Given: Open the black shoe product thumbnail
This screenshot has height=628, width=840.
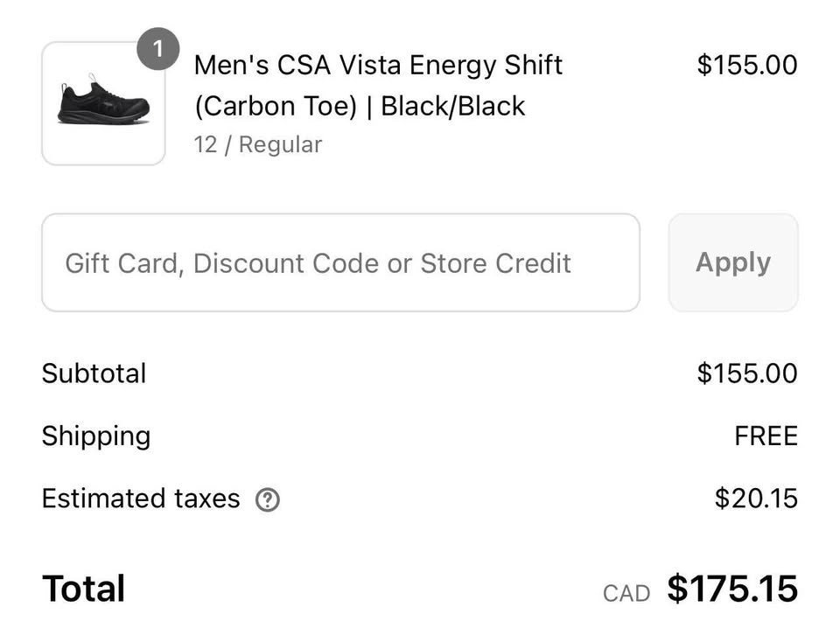Looking at the screenshot, I should [103, 103].
